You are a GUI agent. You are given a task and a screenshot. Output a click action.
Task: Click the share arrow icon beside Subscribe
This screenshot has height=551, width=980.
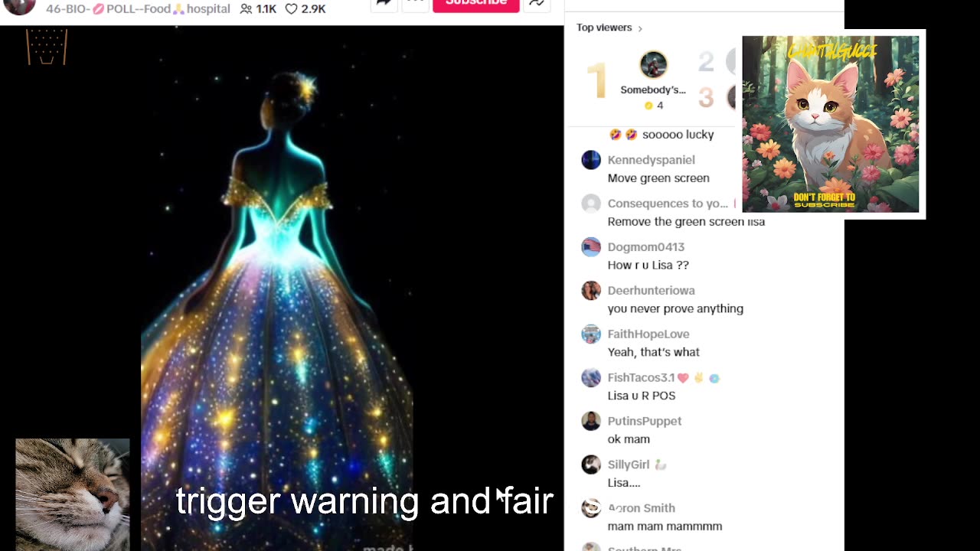point(384,2)
